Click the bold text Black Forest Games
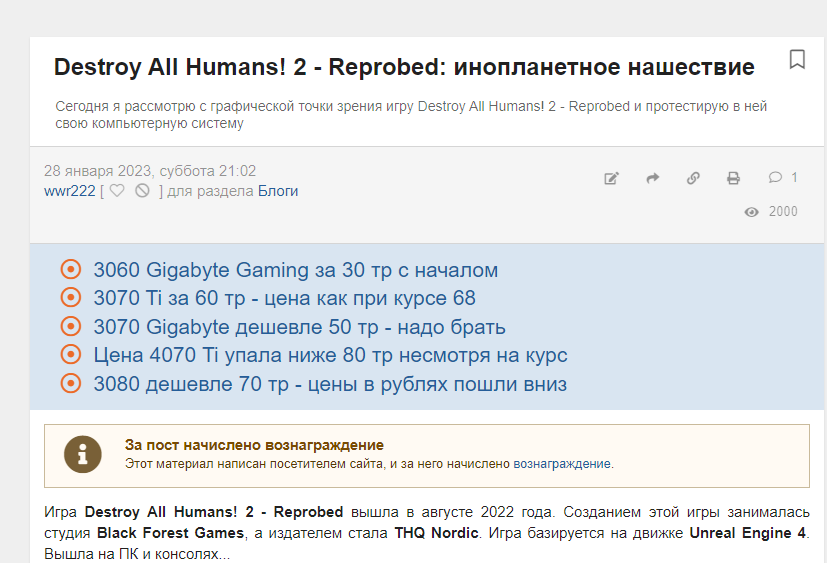This screenshot has width=827, height=563. pyautogui.click(x=170, y=533)
